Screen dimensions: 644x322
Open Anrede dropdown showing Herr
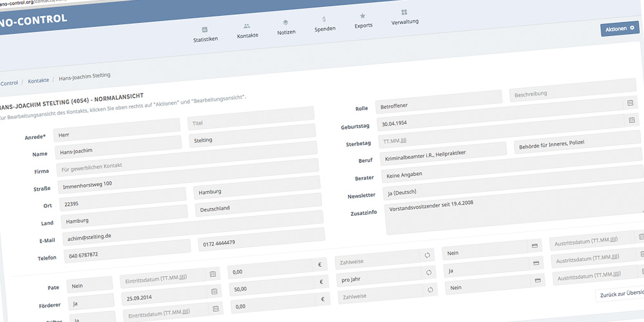click(x=117, y=129)
